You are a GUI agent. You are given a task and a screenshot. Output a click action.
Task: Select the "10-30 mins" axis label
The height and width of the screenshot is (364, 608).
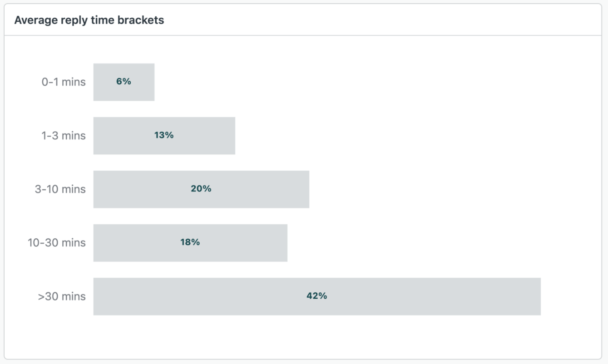[57, 243]
